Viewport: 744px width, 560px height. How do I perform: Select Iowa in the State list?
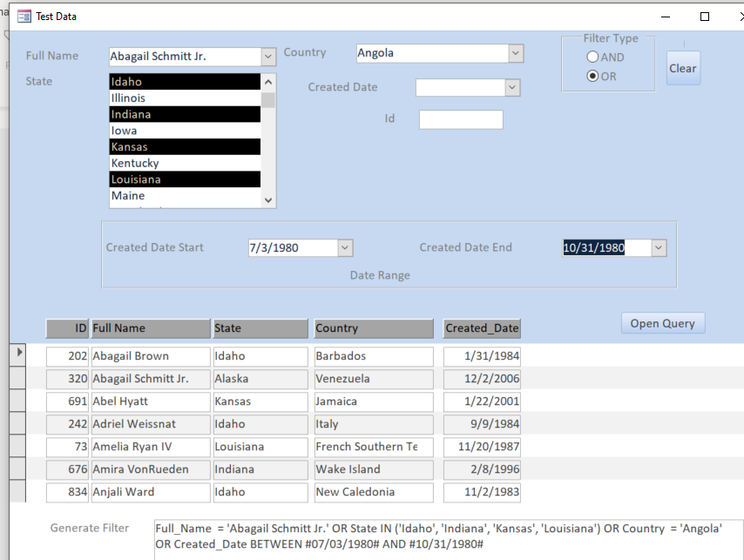coord(185,131)
